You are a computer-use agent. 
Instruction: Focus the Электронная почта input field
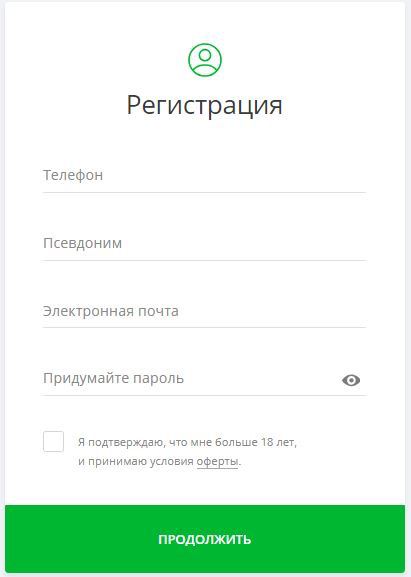(204, 311)
